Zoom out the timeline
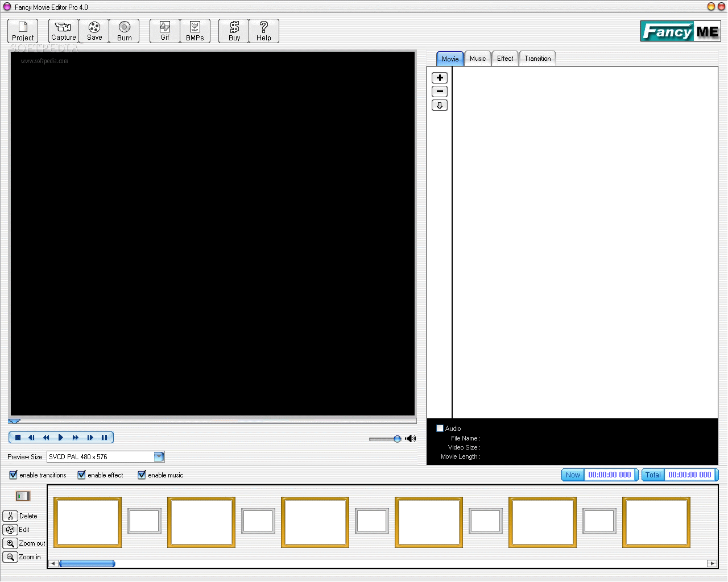The height and width of the screenshot is (582, 728). 10,543
